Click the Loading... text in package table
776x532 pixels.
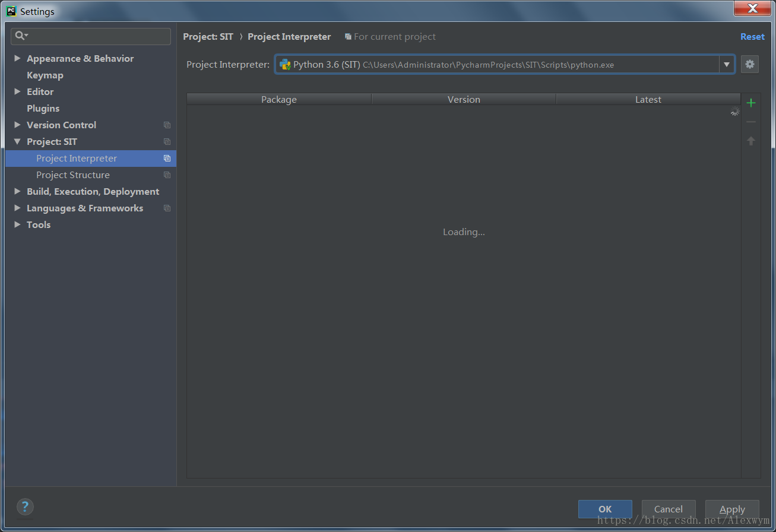coord(464,232)
